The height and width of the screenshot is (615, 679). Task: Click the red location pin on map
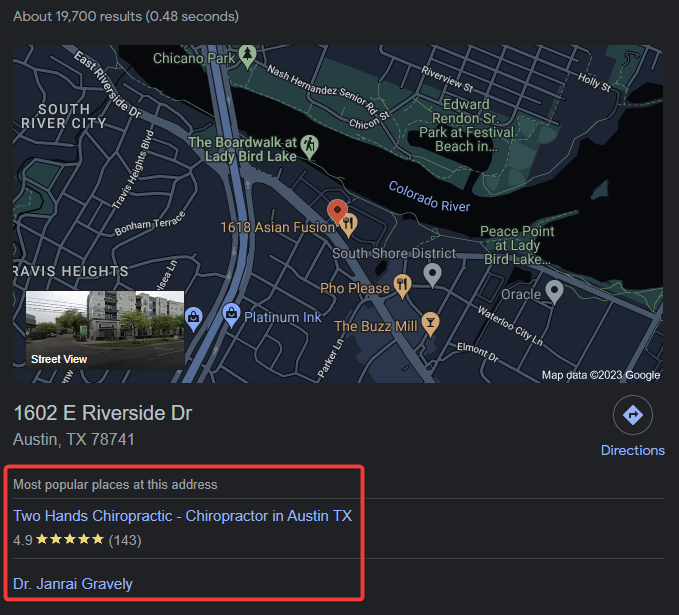[x=337, y=211]
